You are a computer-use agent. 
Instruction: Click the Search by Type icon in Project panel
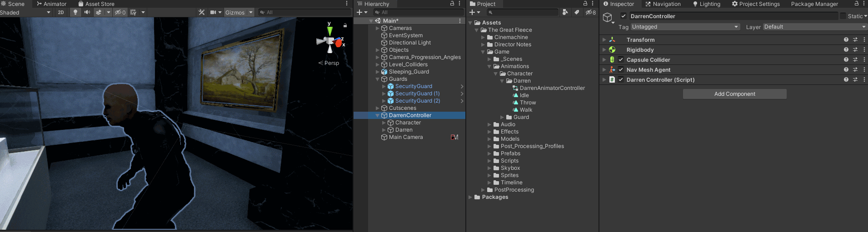tap(565, 12)
